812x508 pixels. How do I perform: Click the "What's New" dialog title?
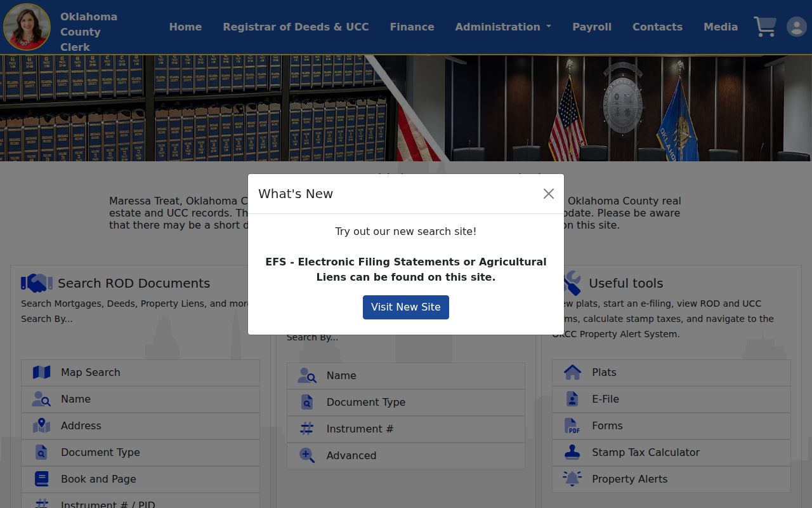click(296, 194)
